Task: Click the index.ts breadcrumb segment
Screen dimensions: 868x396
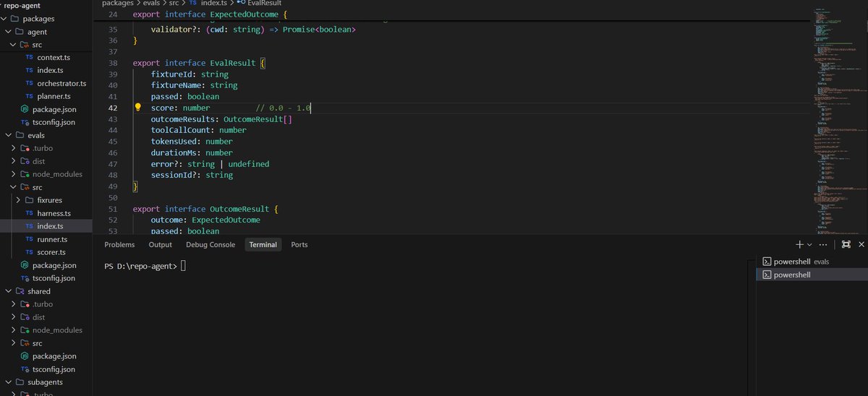Action: (213, 4)
